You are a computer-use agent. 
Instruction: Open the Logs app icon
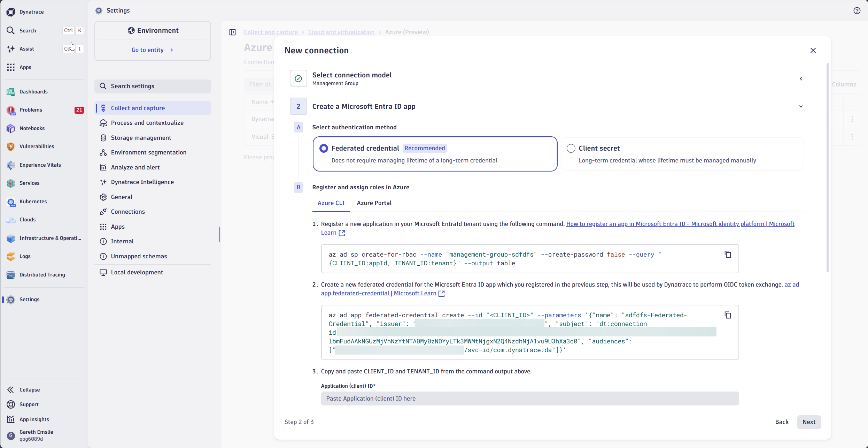click(x=11, y=256)
